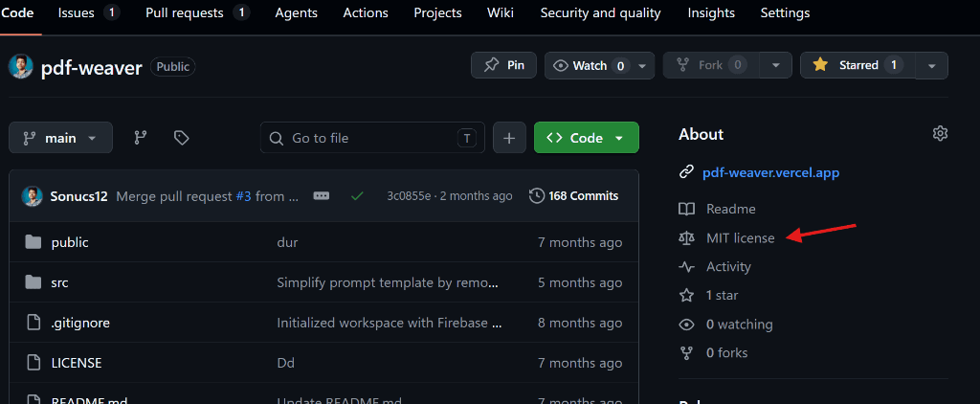Open the Issues tab
Viewport: 980px width, 404px height.
(x=88, y=12)
